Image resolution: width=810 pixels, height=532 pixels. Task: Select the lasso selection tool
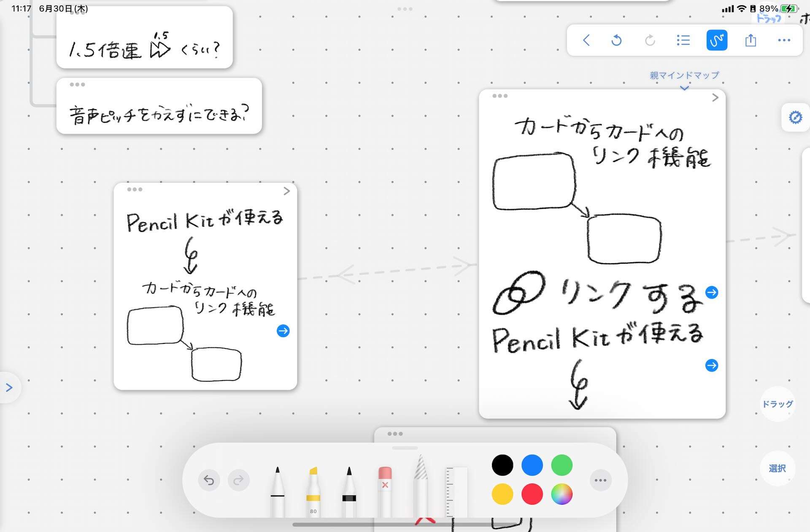421,486
